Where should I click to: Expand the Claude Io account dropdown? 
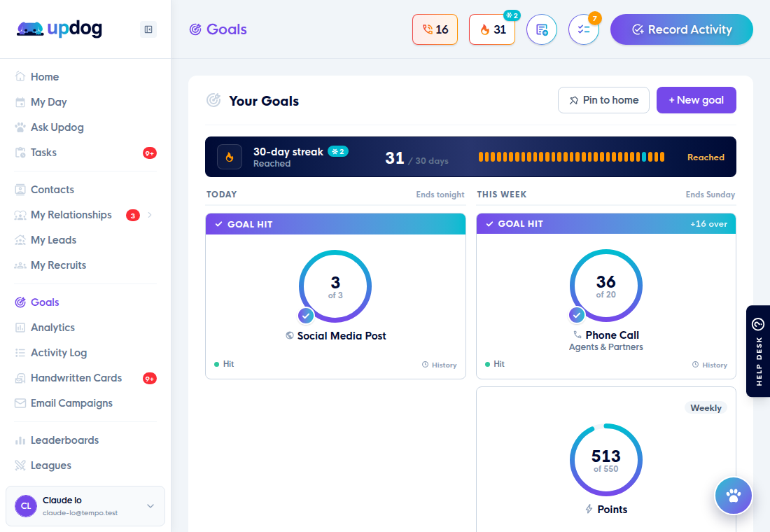pyautogui.click(x=150, y=506)
